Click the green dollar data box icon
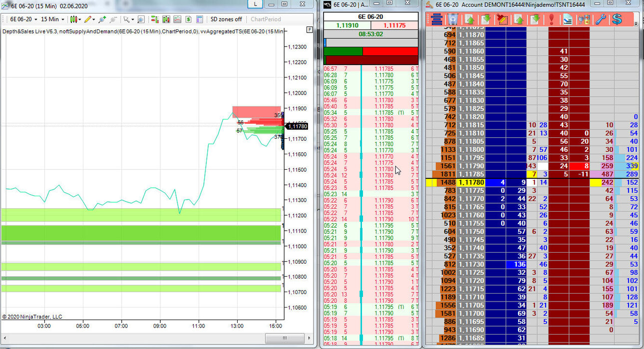 tap(188, 19)
